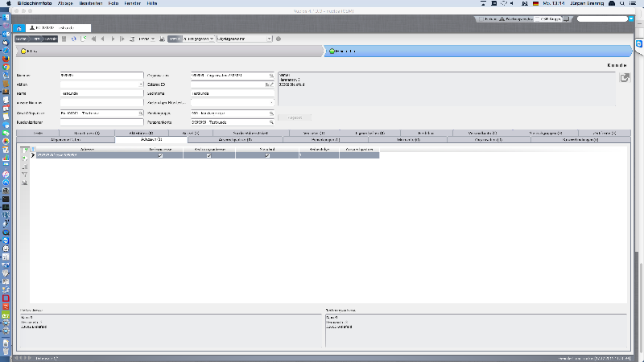Open Bearbeiten menu in menu bar

tap(91, 3)
